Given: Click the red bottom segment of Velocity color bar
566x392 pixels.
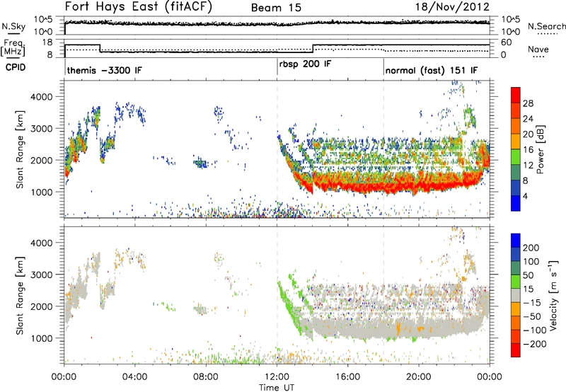Looking at the screenshot, I should [x=516, y=350].
